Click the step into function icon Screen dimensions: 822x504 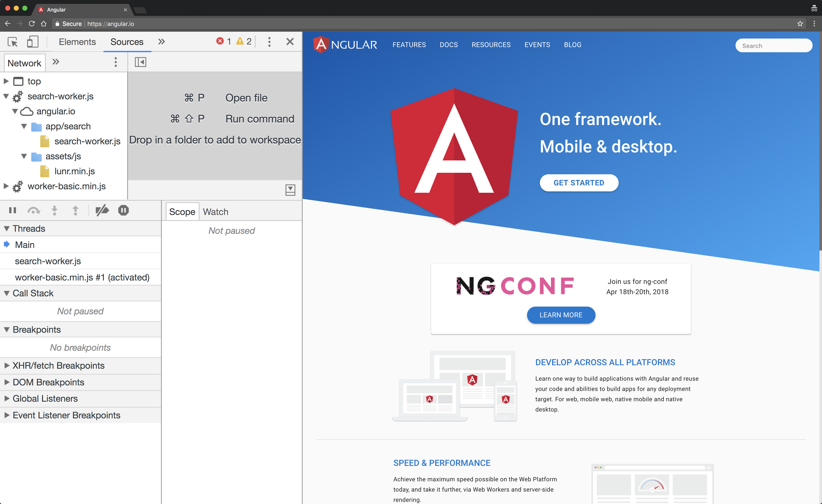54,210
